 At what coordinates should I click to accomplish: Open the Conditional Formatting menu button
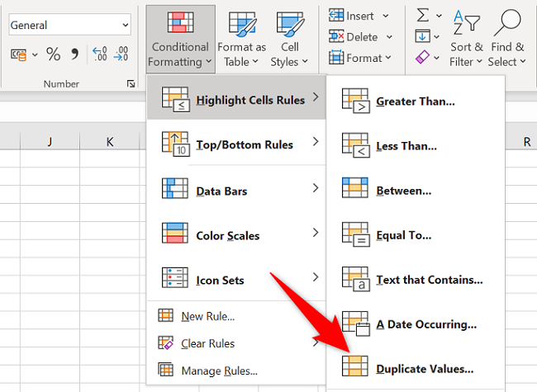coord(180,39)
